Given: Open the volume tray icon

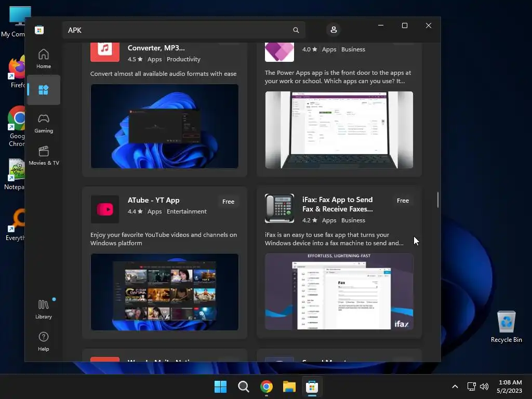Looking at the screenshot, I should (x=484, y=387).
